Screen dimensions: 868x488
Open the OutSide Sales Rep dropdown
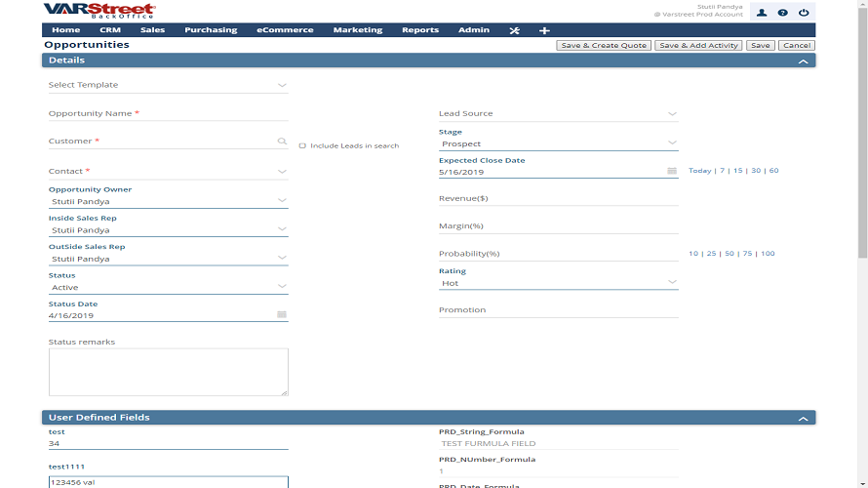[x=169, y=259]
